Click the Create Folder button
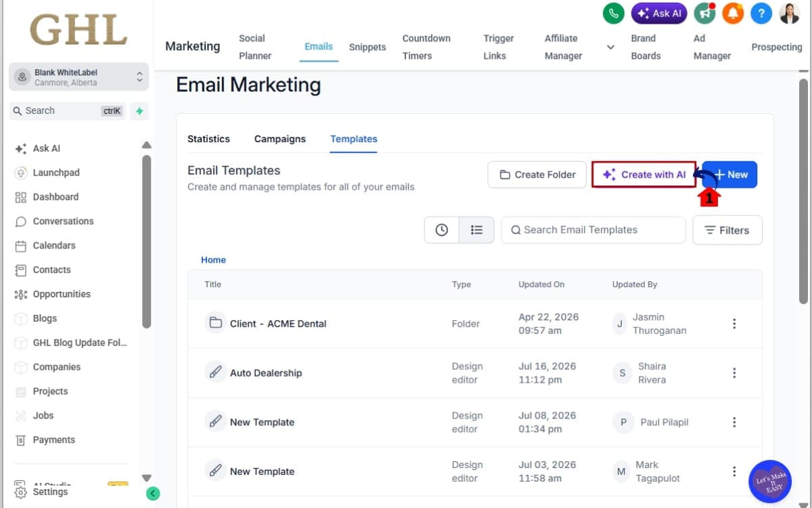The width and height of the screenshot is (812, 508). click(537, 175)
